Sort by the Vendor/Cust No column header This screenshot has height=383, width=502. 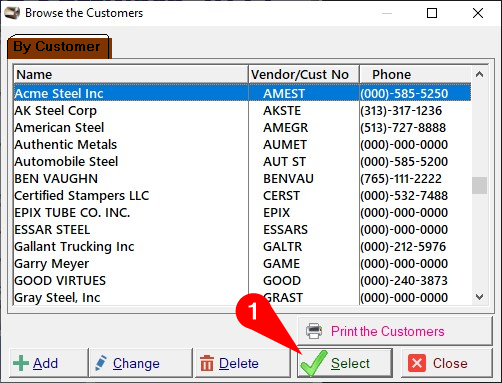304,74
